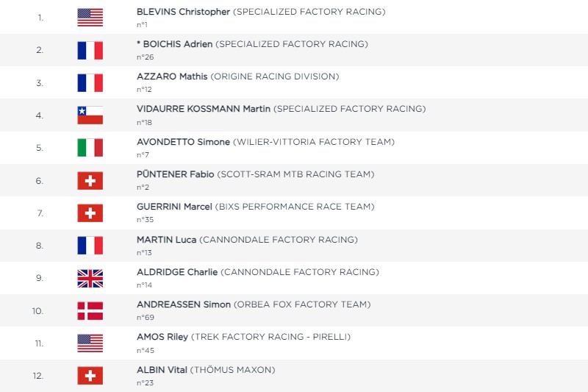Click the Swiss flag beside Guerrini Marcel
Viewport: 588px width, 392px height.
pos(90,213)
